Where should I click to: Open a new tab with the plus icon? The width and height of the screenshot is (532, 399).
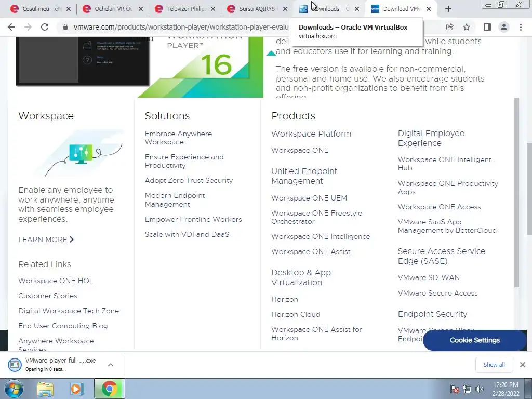coord(448,9)
